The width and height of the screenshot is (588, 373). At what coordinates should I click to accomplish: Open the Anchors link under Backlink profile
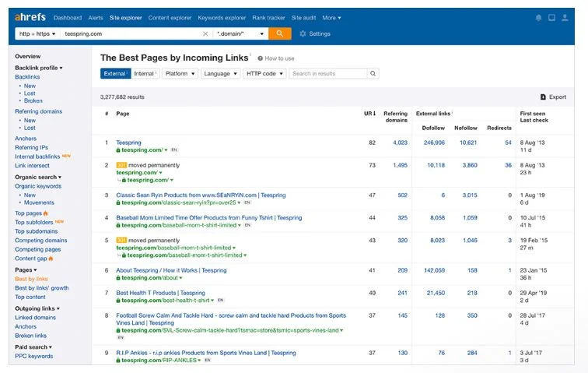[26, 139]
